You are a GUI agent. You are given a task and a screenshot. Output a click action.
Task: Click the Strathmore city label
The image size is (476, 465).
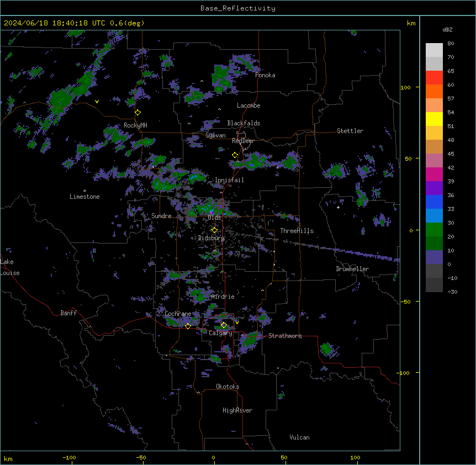pyautogui.click(x=285, y=336)
